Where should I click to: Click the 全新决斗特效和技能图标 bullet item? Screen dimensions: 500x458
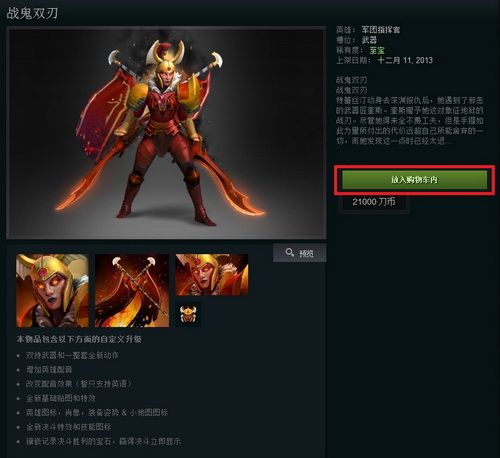[x=69, y=427]
